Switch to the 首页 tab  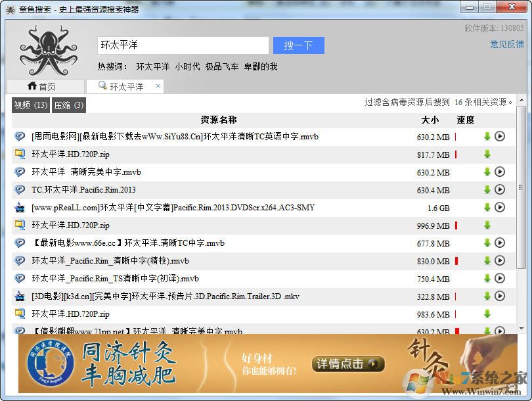click(x=45, y=85)
